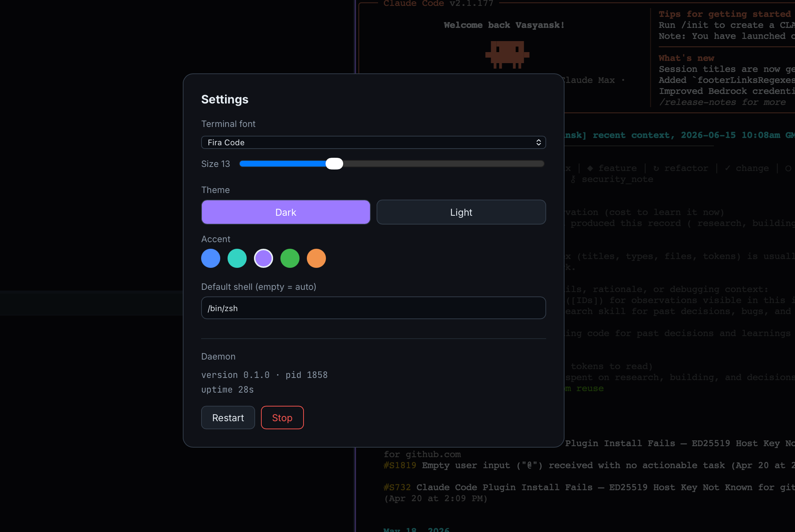Image resolution: width=795 pixels, height=532 pixels.
Task: Click the "Theme" section label
Action: 215,190
